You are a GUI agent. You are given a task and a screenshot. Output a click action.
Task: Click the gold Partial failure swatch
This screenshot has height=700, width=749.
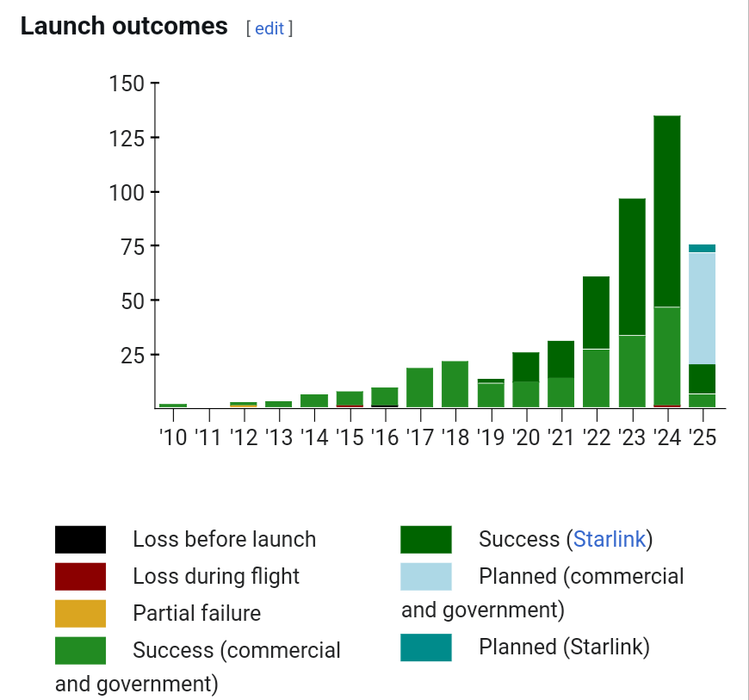pyautogui.click(x=80, y=614)
